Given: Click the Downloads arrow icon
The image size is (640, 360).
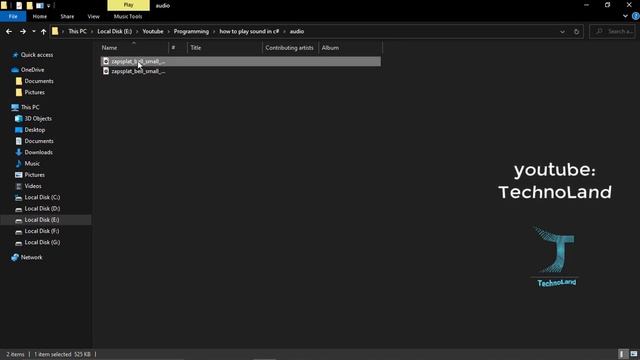Looking at the screenshot, I should 19,152.
